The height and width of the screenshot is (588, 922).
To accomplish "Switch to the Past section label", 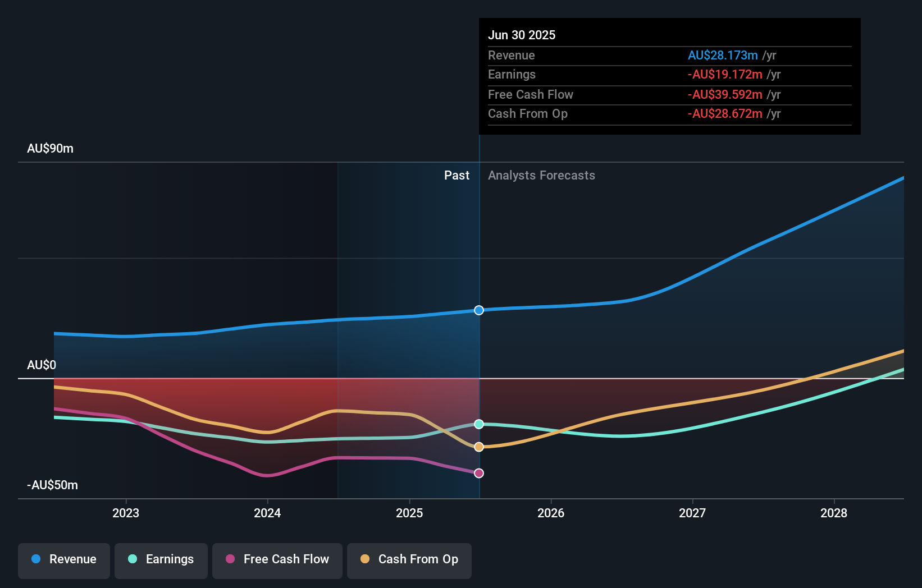I will tap(457, 175).
